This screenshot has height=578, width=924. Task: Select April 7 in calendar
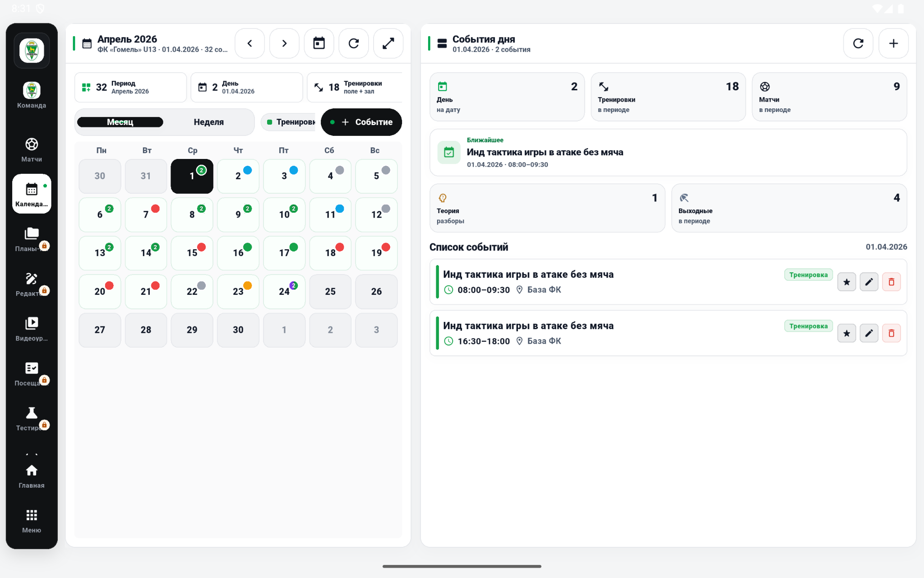[x=146, y=214]
